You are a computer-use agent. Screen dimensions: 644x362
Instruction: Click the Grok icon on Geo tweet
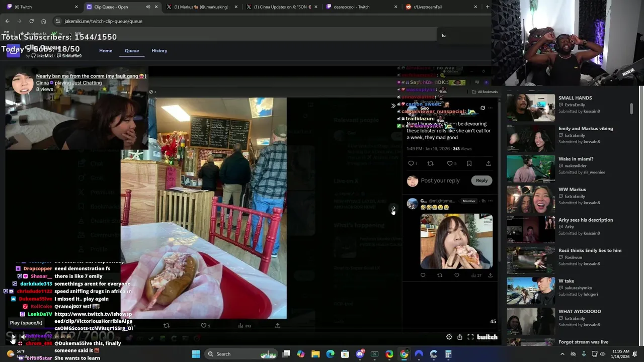click(482, 108)
